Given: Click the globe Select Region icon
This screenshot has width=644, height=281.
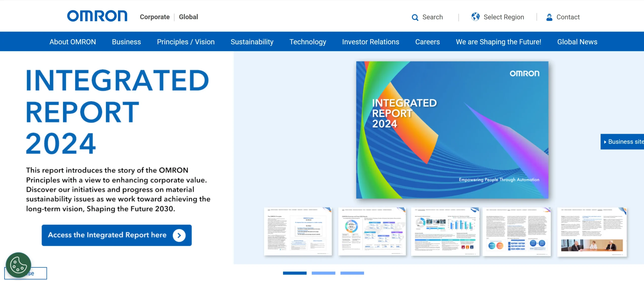Looking at the screenshot, I should click(475, 17).
